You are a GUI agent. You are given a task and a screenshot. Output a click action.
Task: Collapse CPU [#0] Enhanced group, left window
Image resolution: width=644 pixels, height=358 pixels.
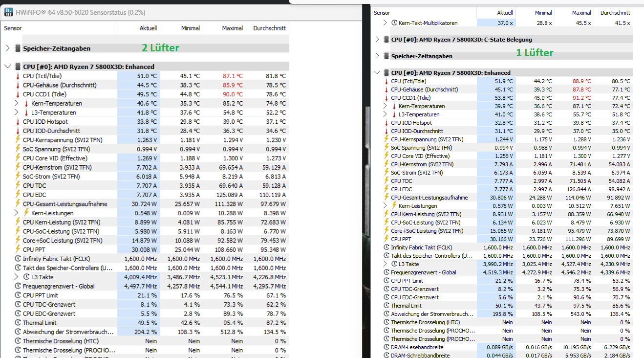point(7,67)
